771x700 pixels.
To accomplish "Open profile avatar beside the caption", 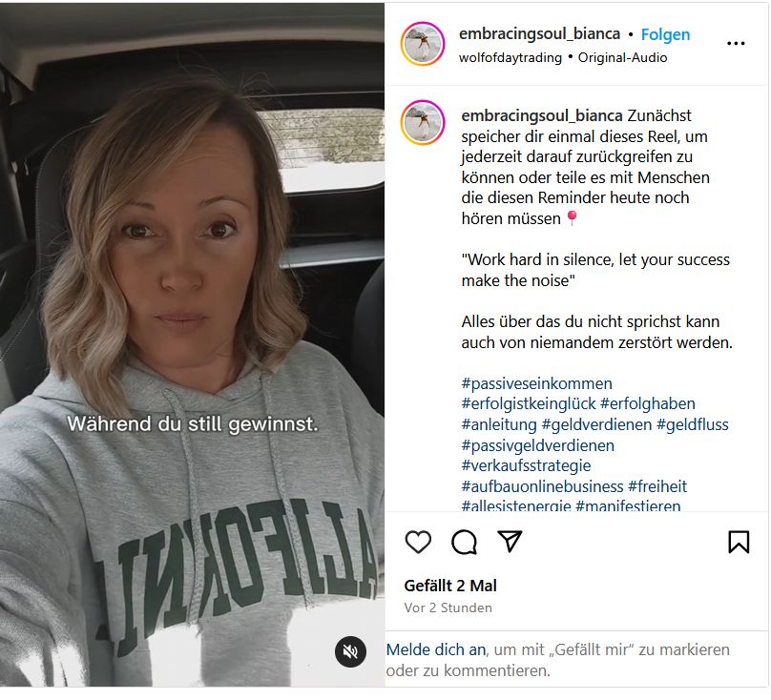I will tap(423, 123).
